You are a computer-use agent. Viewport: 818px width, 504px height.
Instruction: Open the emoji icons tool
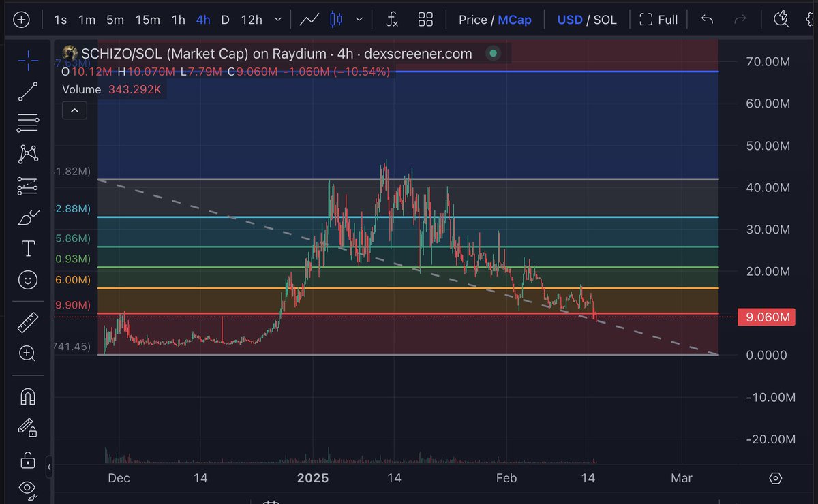click(x=28, y=280)
